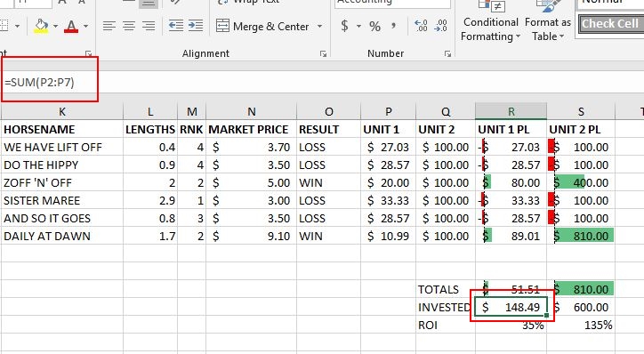Apply Accounting Number Format dollar icon

(x=344, y=27)
